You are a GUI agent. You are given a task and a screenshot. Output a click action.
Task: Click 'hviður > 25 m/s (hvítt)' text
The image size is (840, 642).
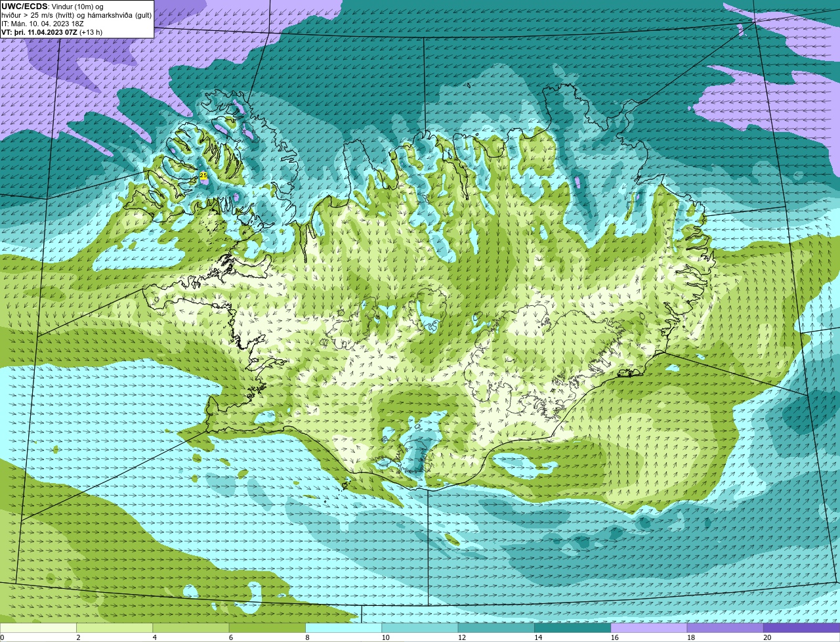pos(38,15)
